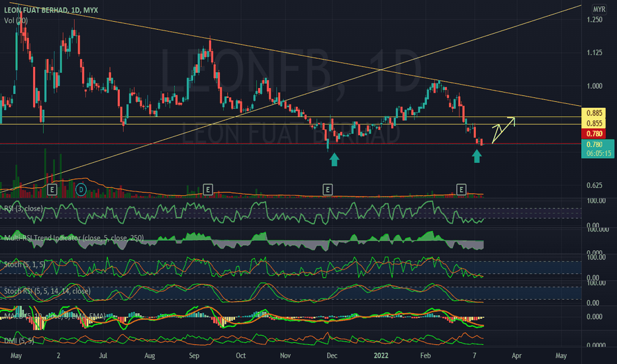
Task: Click the Apr label on time axis
Action: (516, 356)
